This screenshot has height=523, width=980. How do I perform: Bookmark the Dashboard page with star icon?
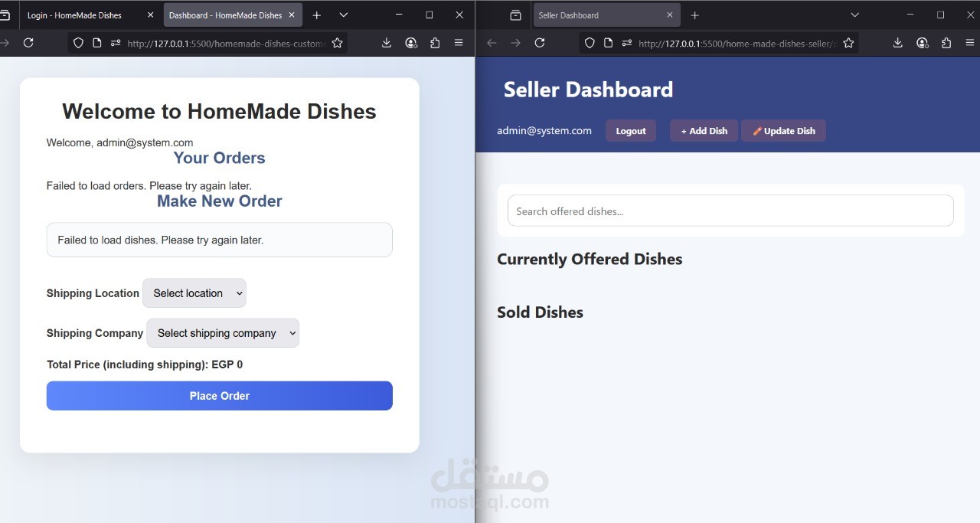click(337, 43)
